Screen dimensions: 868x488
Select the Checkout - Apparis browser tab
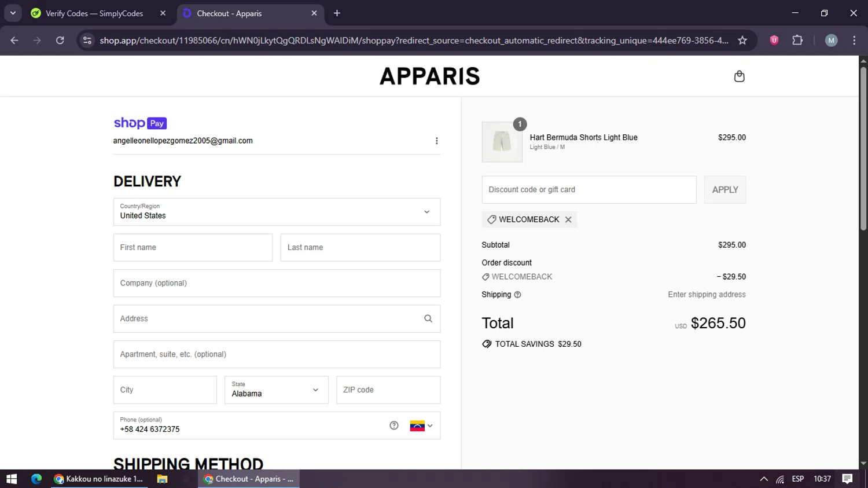pyautogui.click(x=249, y=13)
